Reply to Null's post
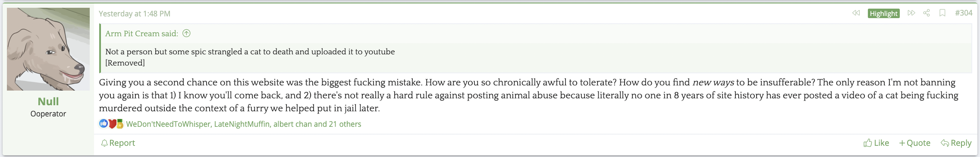 [x=956, y=143]
